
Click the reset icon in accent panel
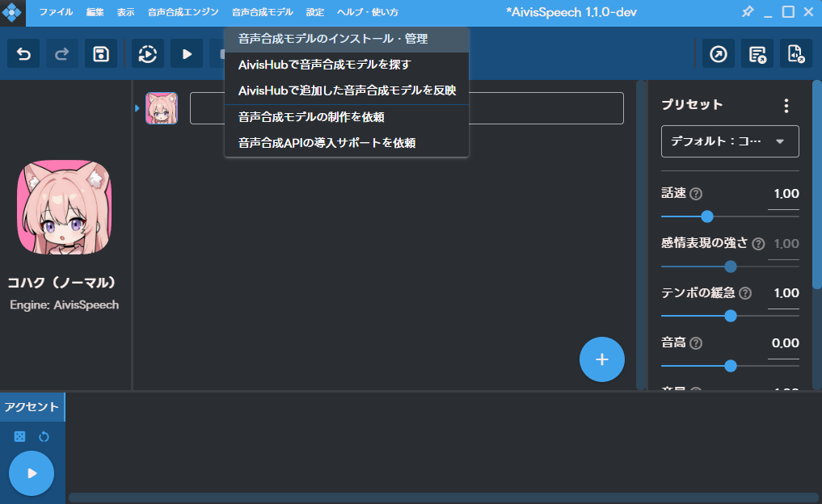tap(44, 436)
